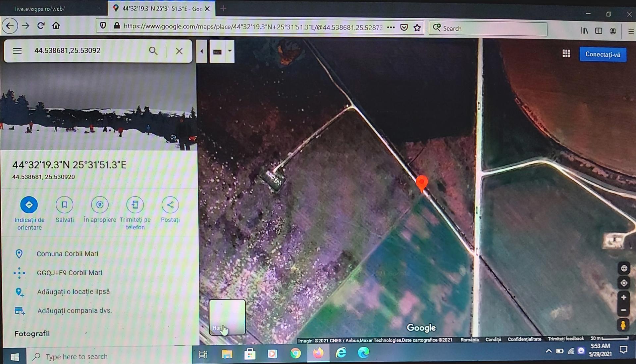Toggle the globe view button
This screenshot has height=364, width=636.
coord(624,268)
